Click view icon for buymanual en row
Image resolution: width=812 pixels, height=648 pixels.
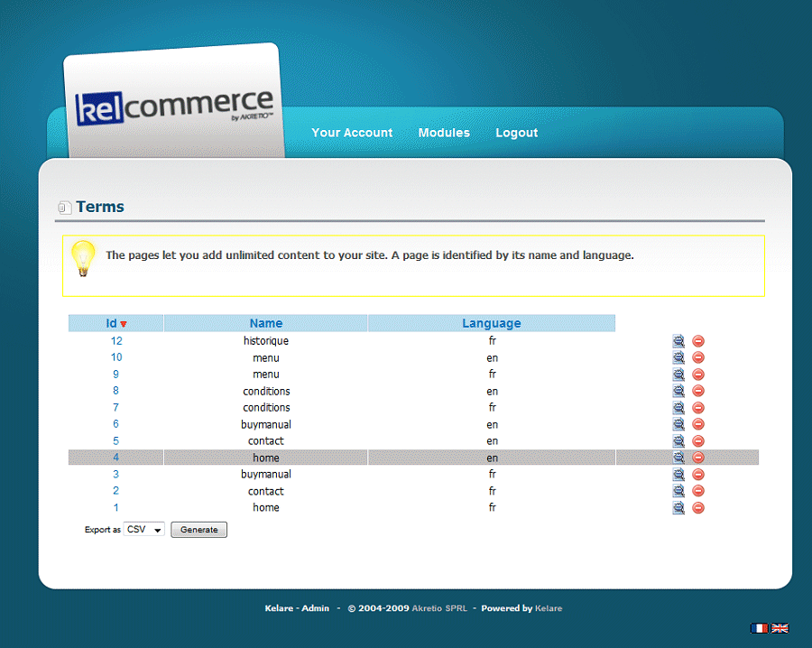[x=678, y=425]
